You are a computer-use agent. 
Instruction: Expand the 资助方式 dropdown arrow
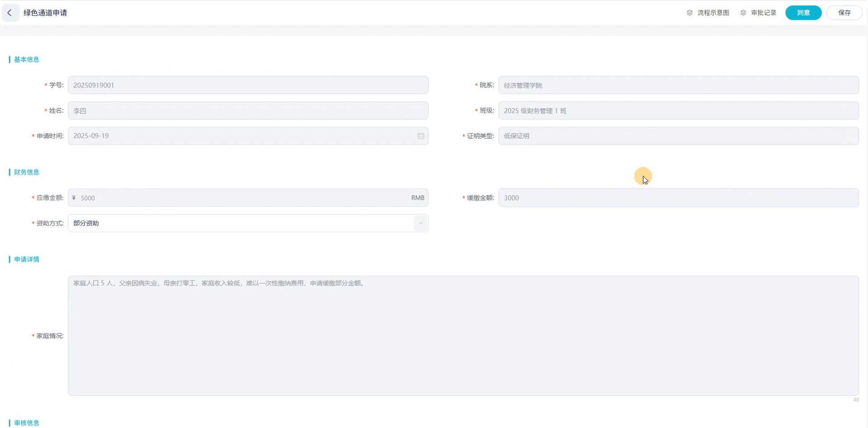tap(420, 223)
